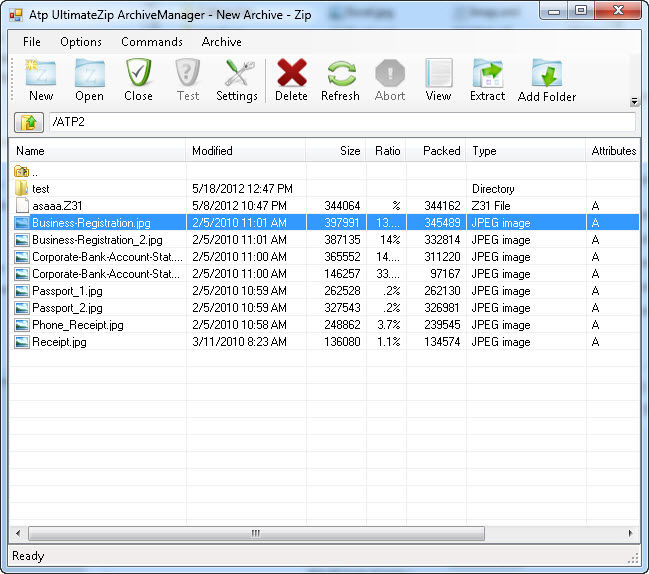Click the Receipt.jpg image icon
Screen dimensions: 649x574
coord(22,342)
